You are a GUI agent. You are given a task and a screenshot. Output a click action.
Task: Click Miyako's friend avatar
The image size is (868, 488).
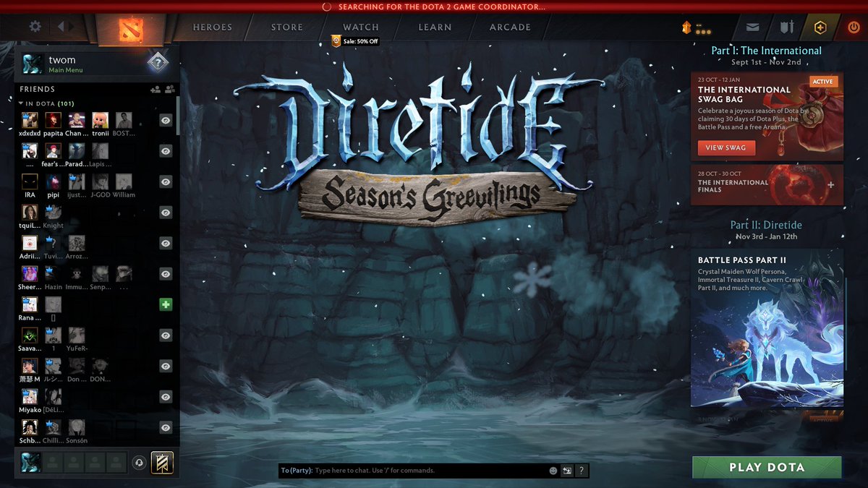pyautogui.click(x=30, y=397)
